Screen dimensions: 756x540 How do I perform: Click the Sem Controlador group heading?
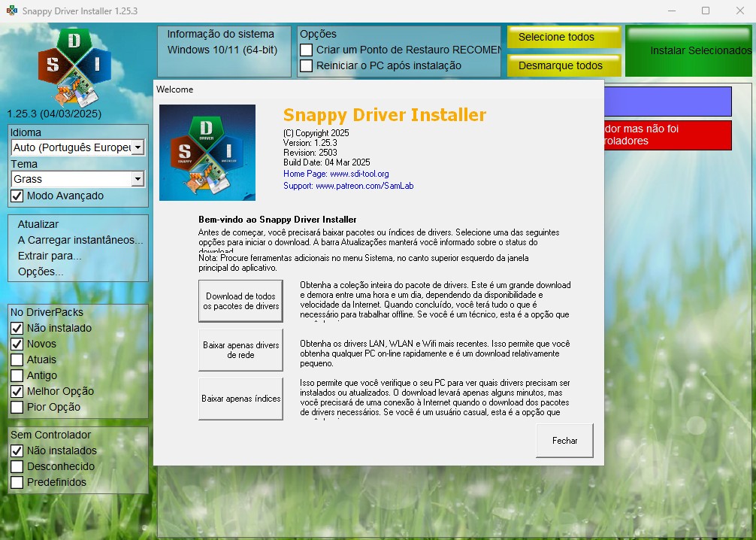point(50,435)
